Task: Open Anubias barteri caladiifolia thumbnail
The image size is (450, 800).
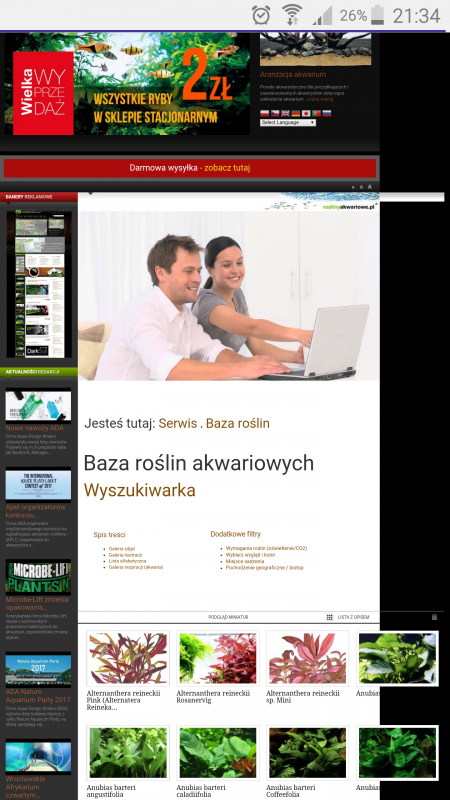Action: (x=218, y=753)
